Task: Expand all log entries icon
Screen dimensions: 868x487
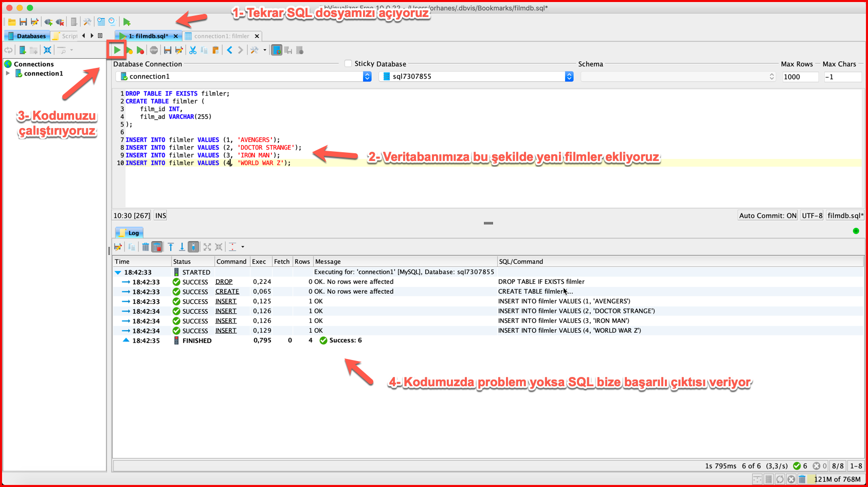Action: point(207,247)
